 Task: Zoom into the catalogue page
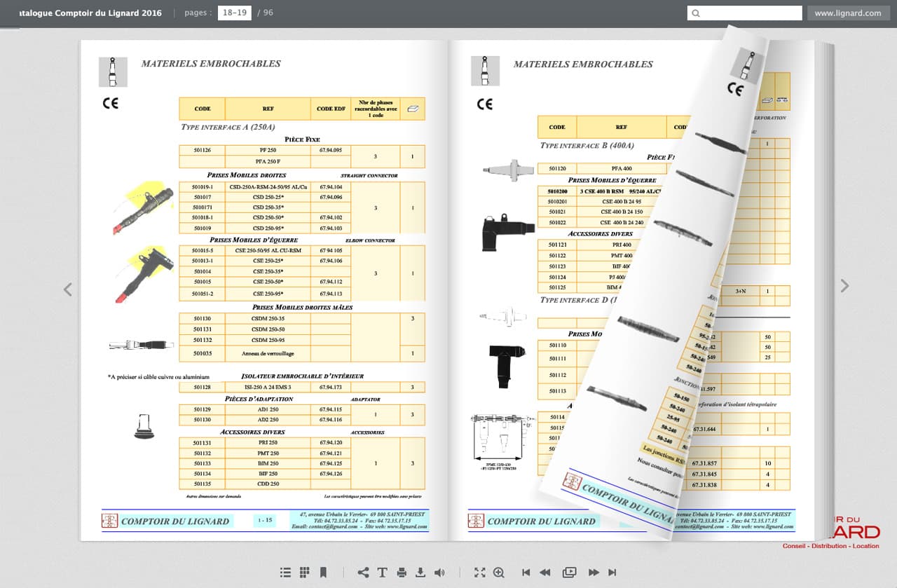(x=498, y=573)
